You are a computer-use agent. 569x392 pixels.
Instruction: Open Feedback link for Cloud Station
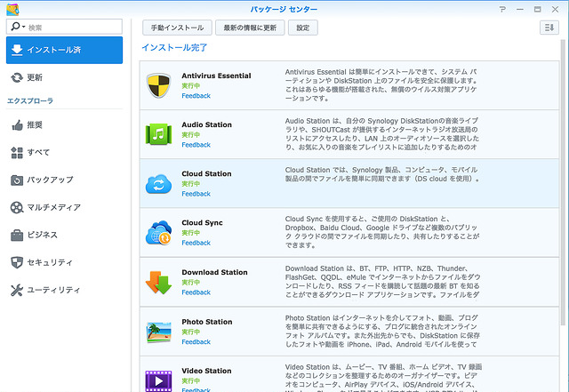coord(196,194)
